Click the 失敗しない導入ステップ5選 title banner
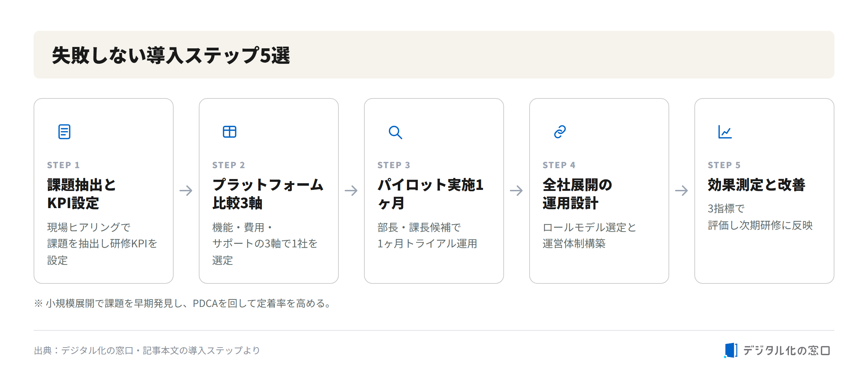 [x=434, y=55]
